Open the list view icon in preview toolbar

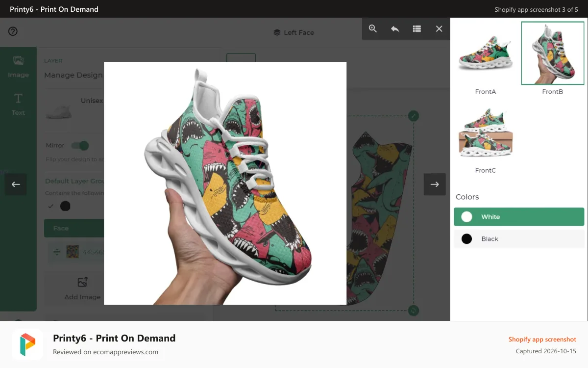pos(417,29)
